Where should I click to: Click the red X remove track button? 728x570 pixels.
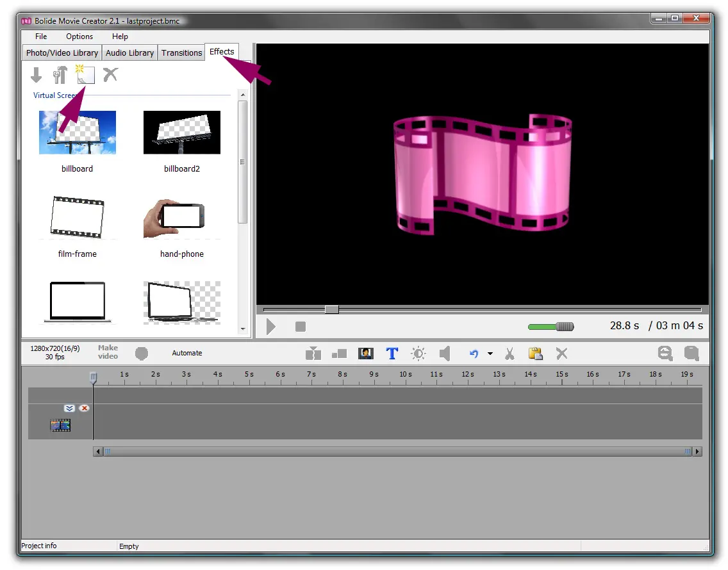tap(84, 408)
